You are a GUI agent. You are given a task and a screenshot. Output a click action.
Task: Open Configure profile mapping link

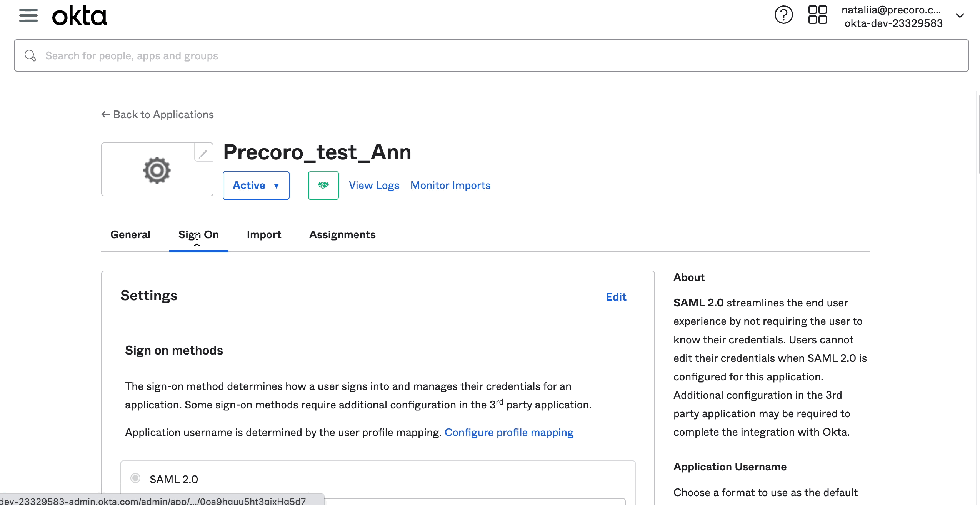pyautogui.click(x=509, y=433)
